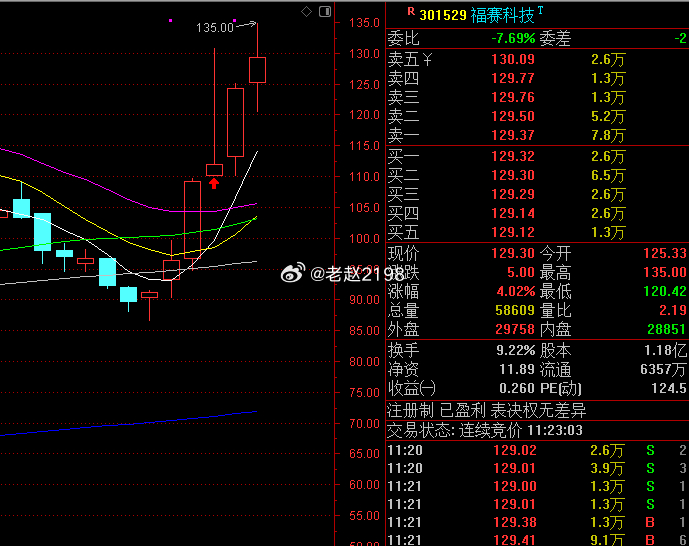Select 卖二 price 129.50

pos(513,116)
